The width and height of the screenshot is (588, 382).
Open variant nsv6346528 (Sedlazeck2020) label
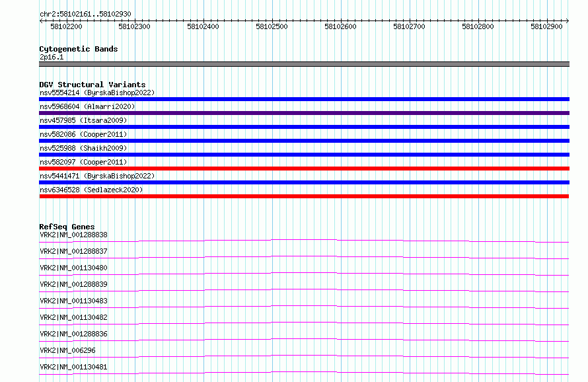point(91,190)
